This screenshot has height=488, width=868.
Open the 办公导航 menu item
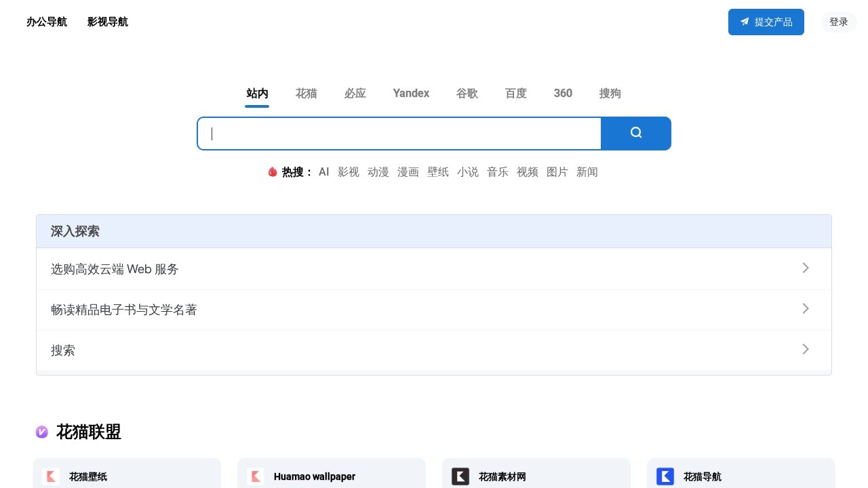point(47,22)
